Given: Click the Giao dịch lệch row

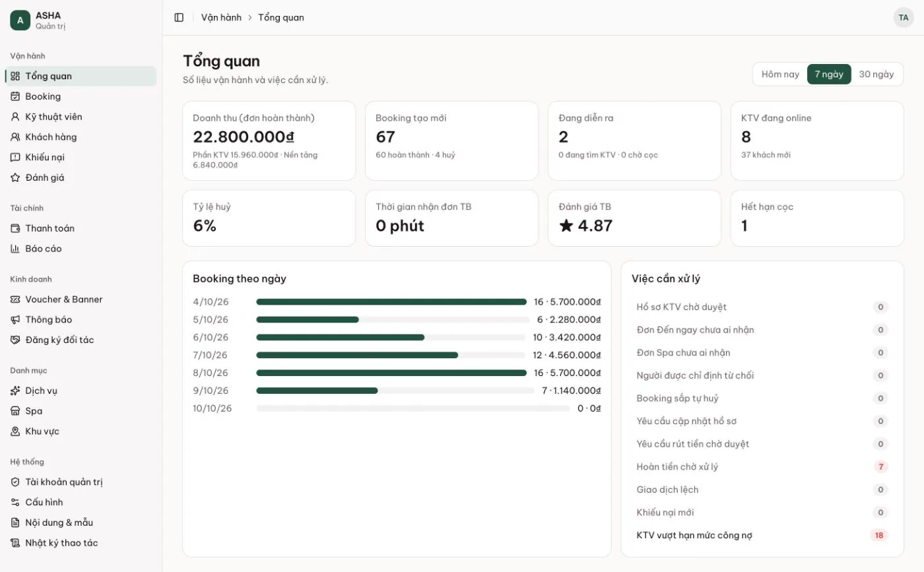Looking at the screenshot, I should tap(762, 490).
